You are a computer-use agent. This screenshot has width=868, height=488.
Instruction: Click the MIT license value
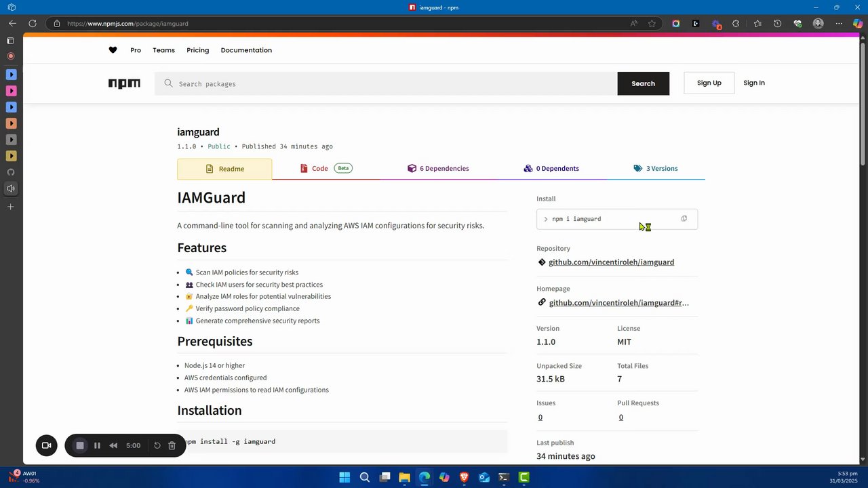click(624, 342)
